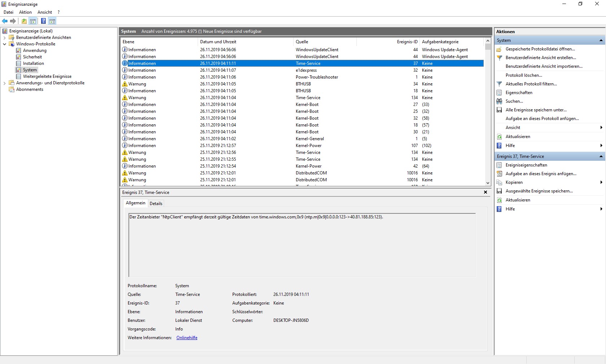Click Benutzerdefinierte Ansicht importieren... action
606x364 pixels.
coord(544,66)
